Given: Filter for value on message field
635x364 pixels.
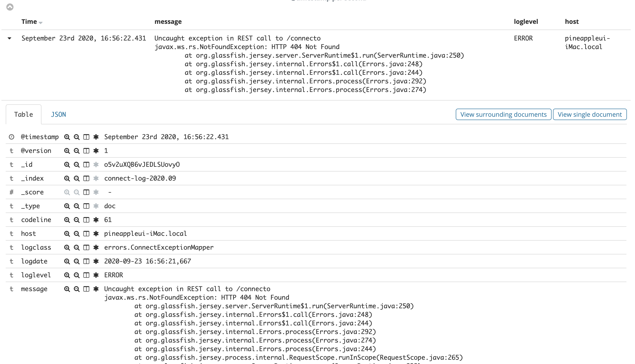Looking at the screenshot, I should [x=67, y=289].
